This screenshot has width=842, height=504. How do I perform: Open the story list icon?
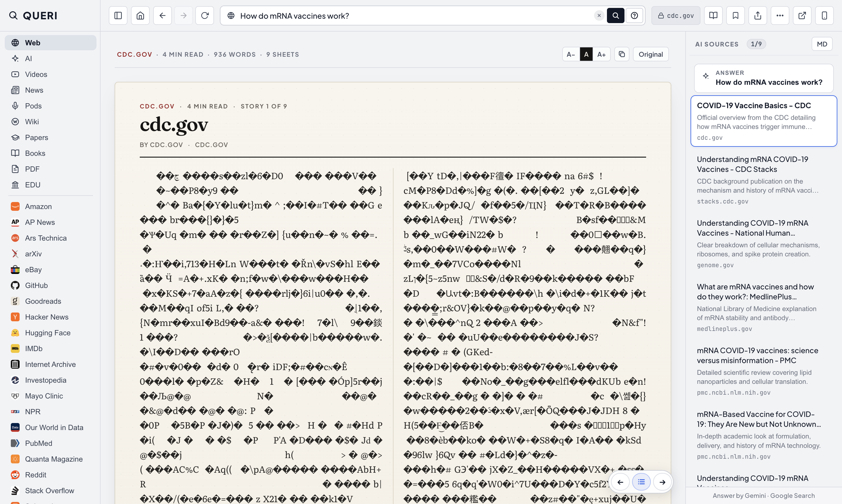[x=641, y=482]
